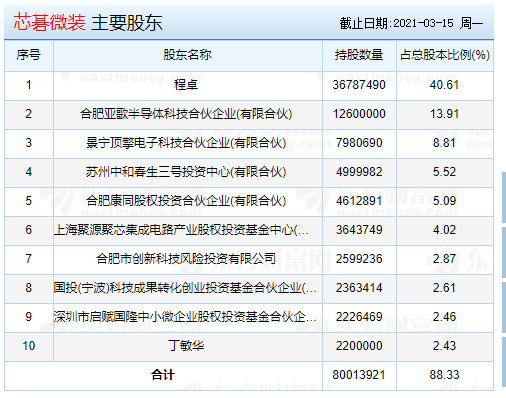Viewport: 506px width, 398px height.
Task: Select the 持股数量 column header
Action: click(x=359, y=55)
